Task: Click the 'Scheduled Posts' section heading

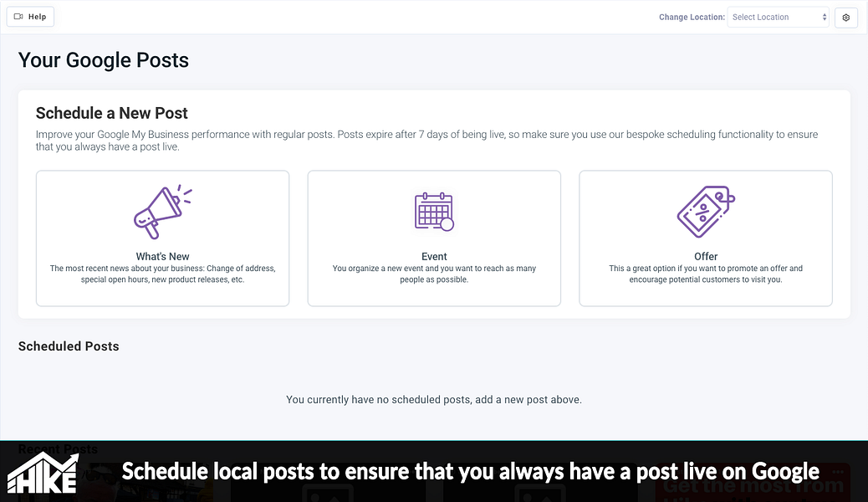Action: pyautogui.click(x=69, y=346)
